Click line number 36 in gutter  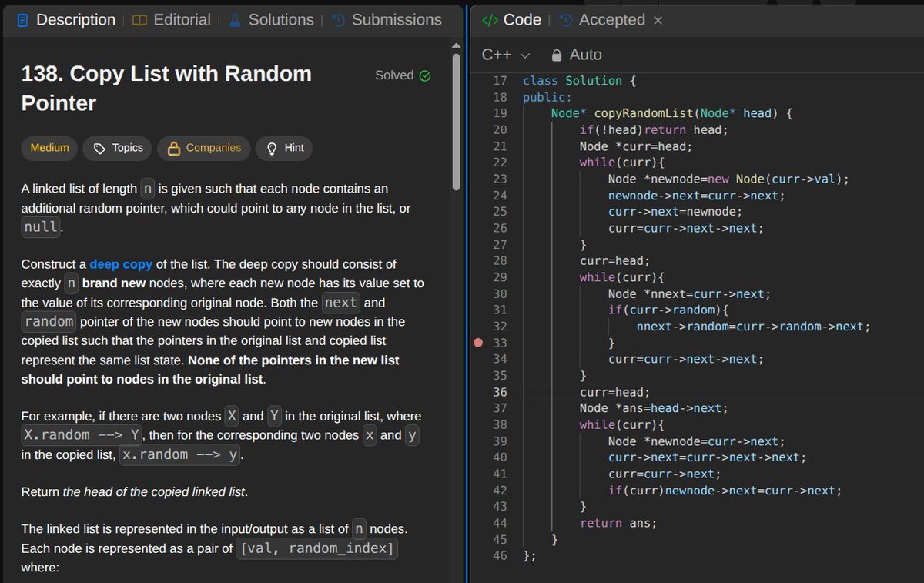pyautogui.click(x=500, y=392)
